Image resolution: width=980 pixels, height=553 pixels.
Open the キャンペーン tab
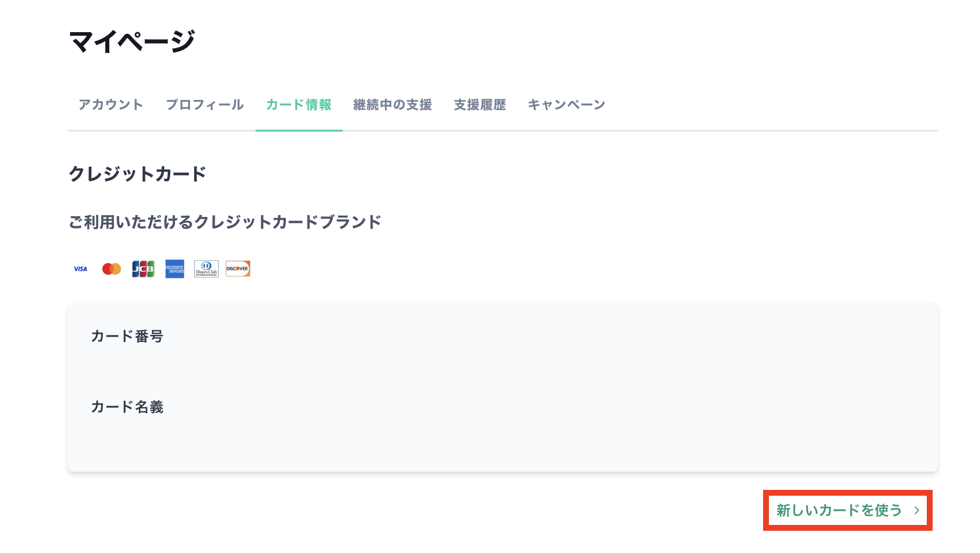[x=566, y=104]
